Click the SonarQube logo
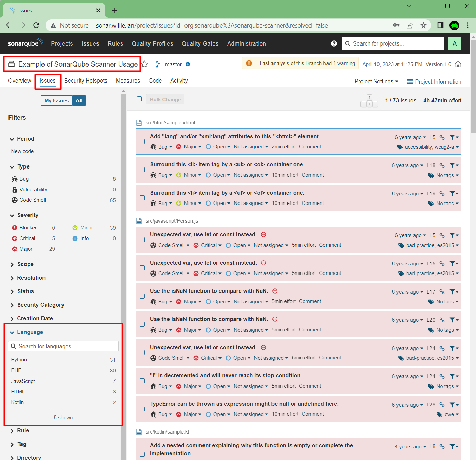Image resolution: width=476 pixels, height=460 pixels. [25, 43]
